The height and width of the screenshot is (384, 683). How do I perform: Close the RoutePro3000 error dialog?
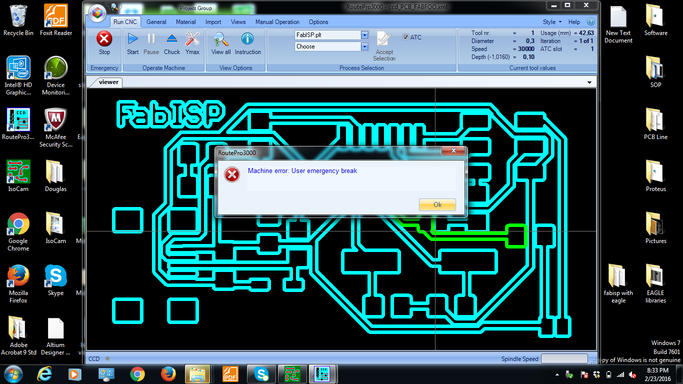coord(453,151)
